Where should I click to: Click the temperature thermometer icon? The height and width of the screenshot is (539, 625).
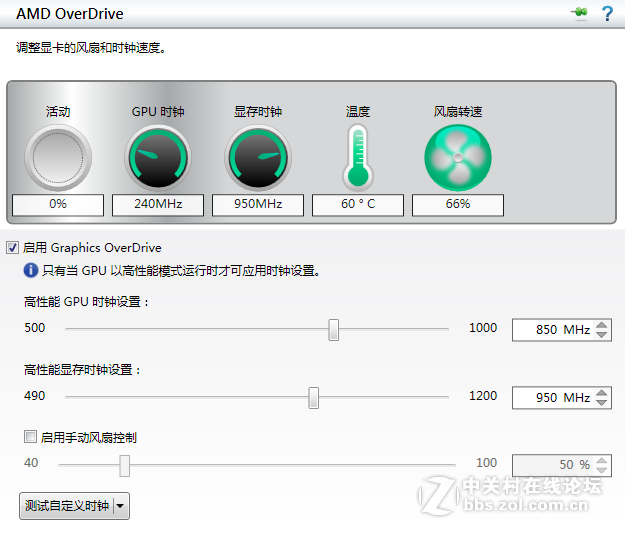pos(358,157)
